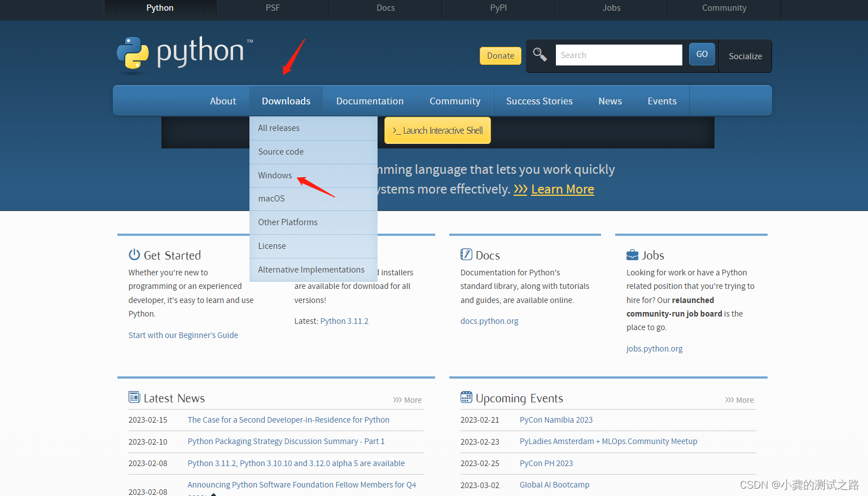The width and height of the screenshot is (868, 496).
Task: Select the Python top tab
Action: click(x=160, y=8)
